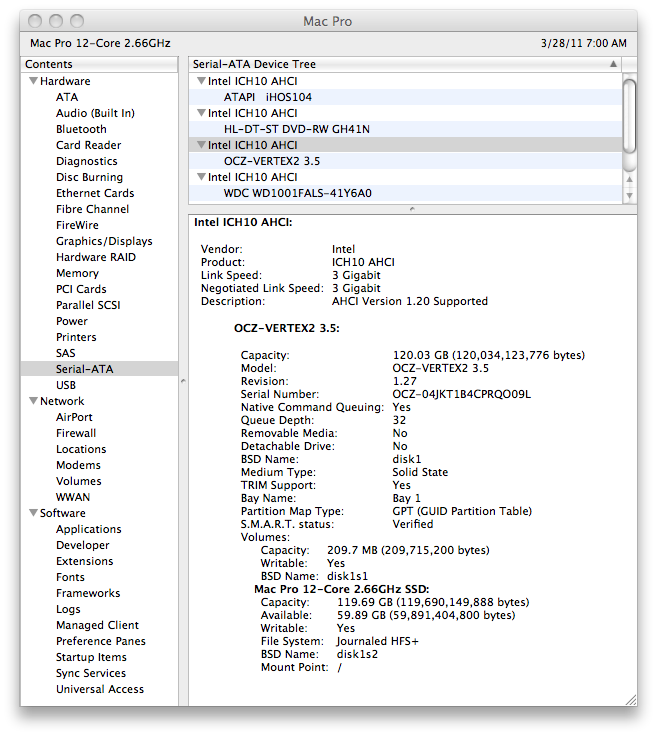Screen dimensions: 657x736
Task: Select HL-DT-ST DVD-RW GH41N device
Action: pyautogui.click(x=405, y=129)
